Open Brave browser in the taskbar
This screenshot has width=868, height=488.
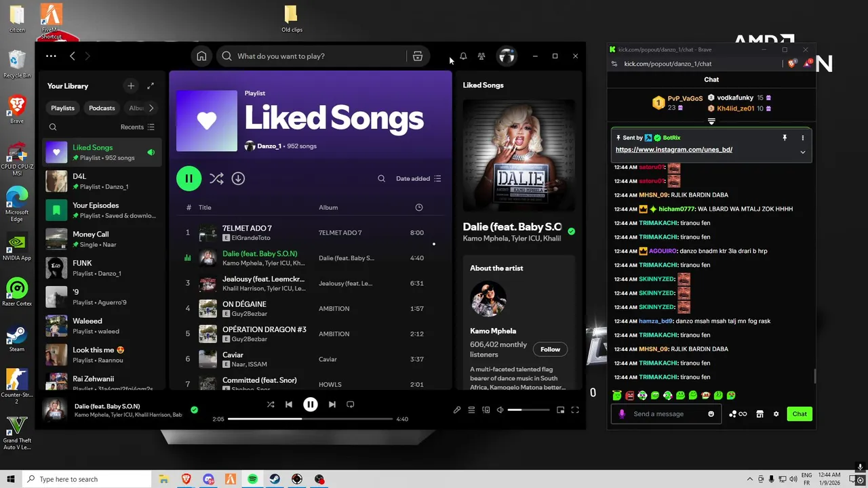186,479
